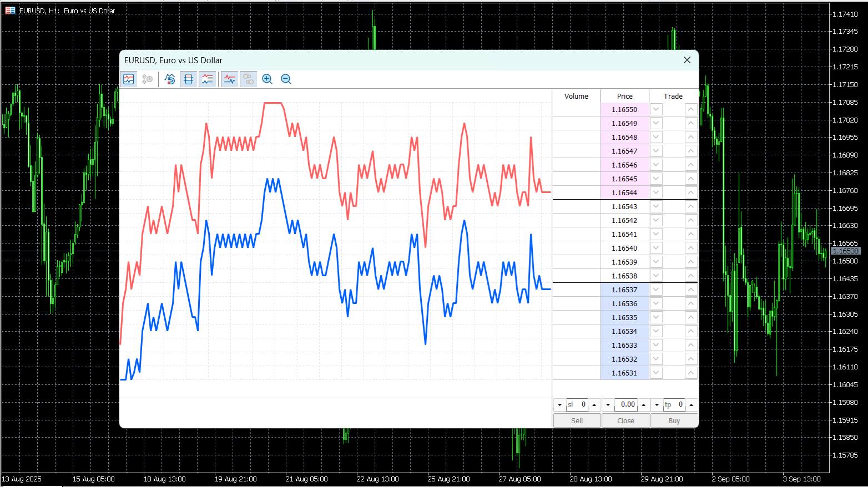Click the sell arrow on row 1.16545
Image resolution: width=868 pixels, height=487 pixels.
point(656,179)
